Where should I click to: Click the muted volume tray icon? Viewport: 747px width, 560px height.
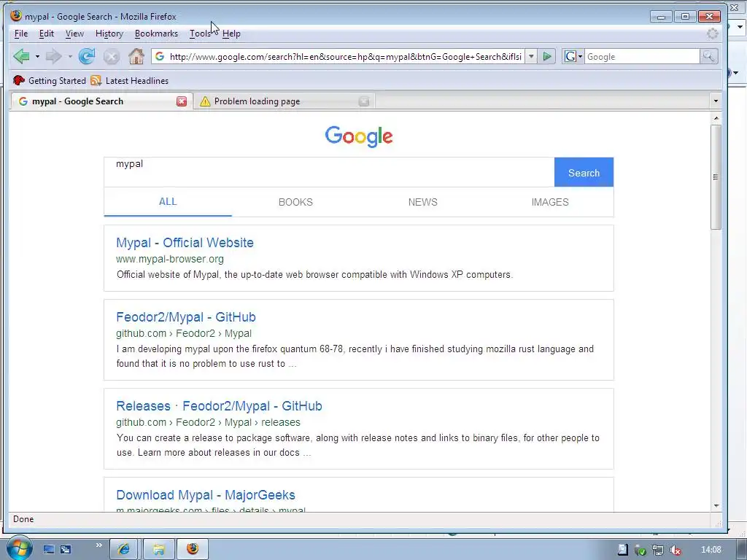[x=675, y=550]
